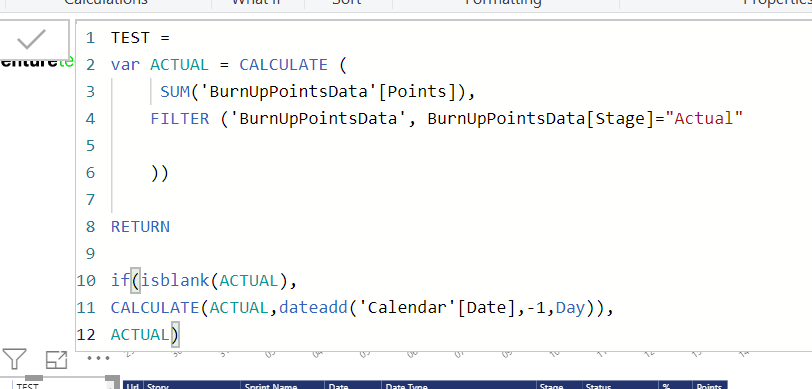Click the closing parentheses on line 6
Image resolution: width=812 pixels, height=389 pixels.
click(160, 173)
